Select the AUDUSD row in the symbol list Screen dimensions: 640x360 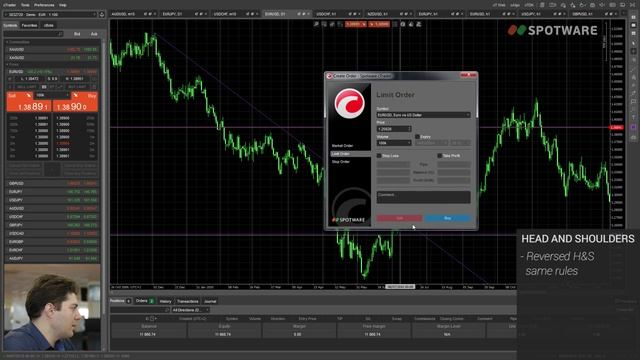coord(52,209)
